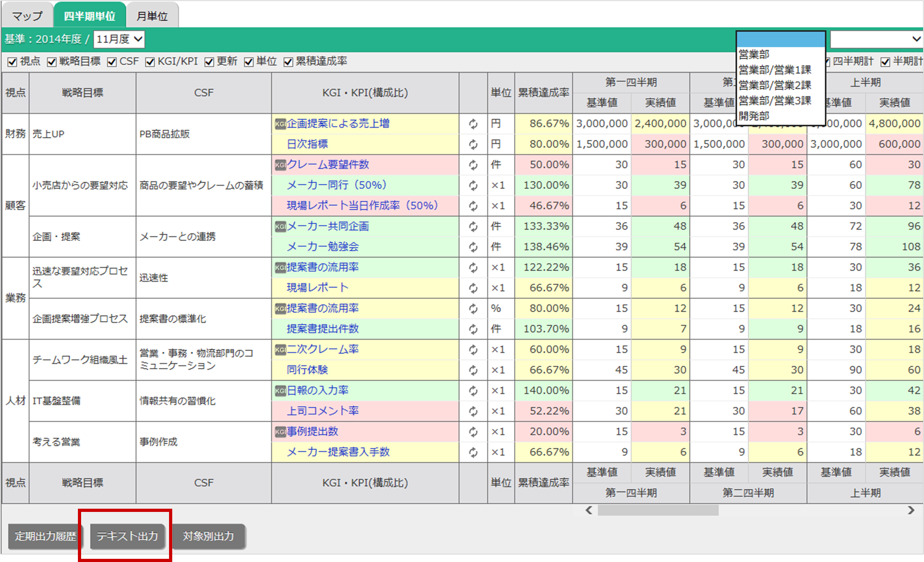Click refresh icon for 二次クレーム率
This screenshot has width=924, height=562.
tap(473, 349)
